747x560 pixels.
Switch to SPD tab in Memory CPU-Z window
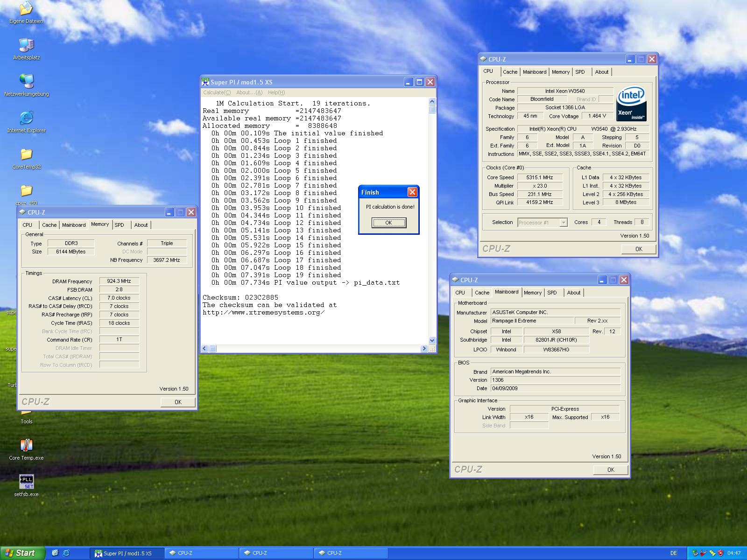click(120, 225)
